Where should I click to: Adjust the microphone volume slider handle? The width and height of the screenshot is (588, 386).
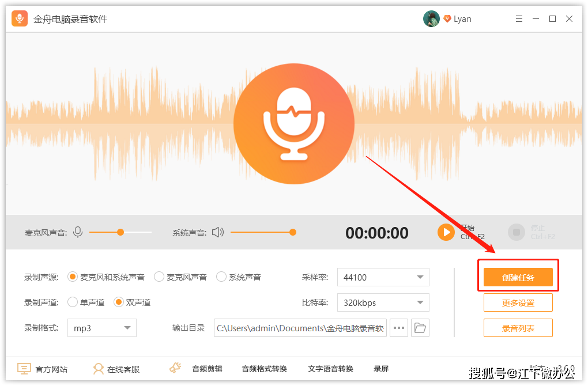click(120, 232)
